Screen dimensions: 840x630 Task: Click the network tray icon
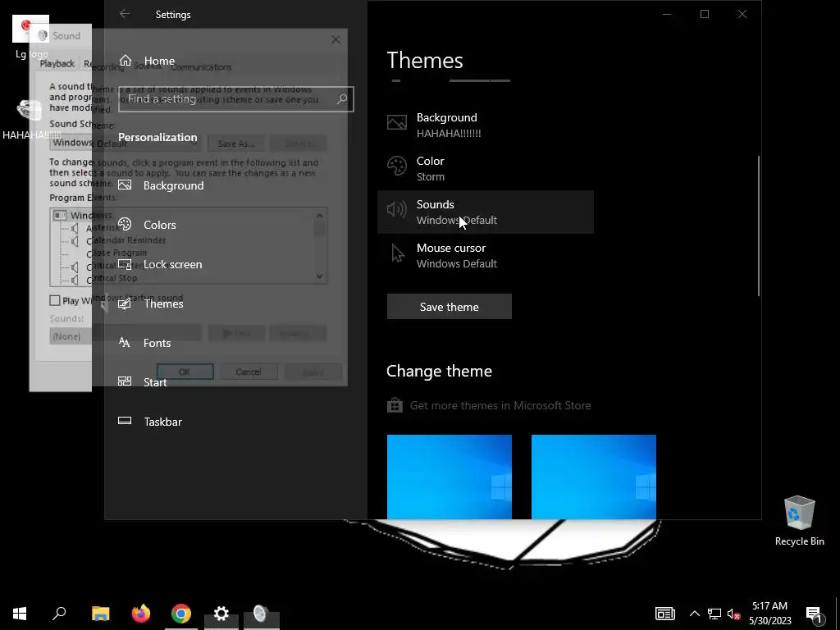[x=714, y=614]
